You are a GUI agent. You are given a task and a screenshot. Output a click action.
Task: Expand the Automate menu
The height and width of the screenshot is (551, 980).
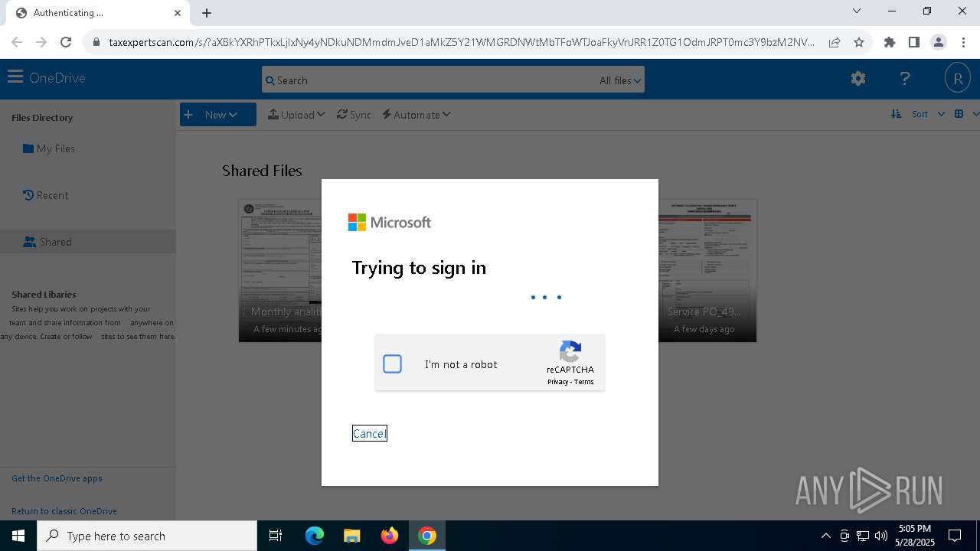[416, 115]
